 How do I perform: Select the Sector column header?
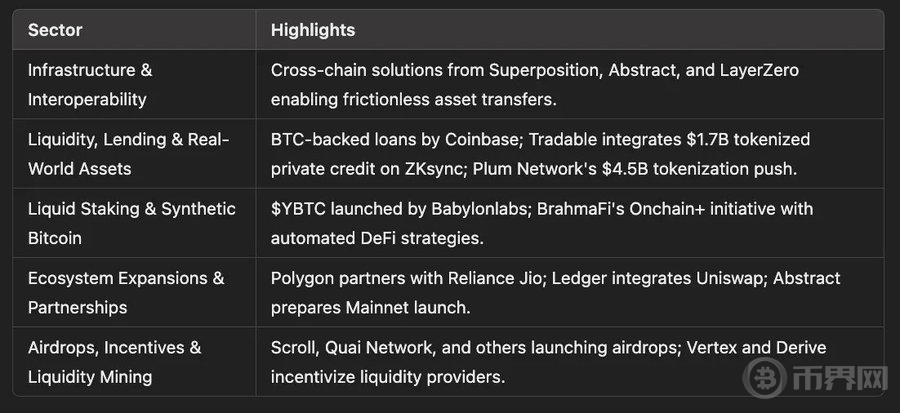coord(55,30)
